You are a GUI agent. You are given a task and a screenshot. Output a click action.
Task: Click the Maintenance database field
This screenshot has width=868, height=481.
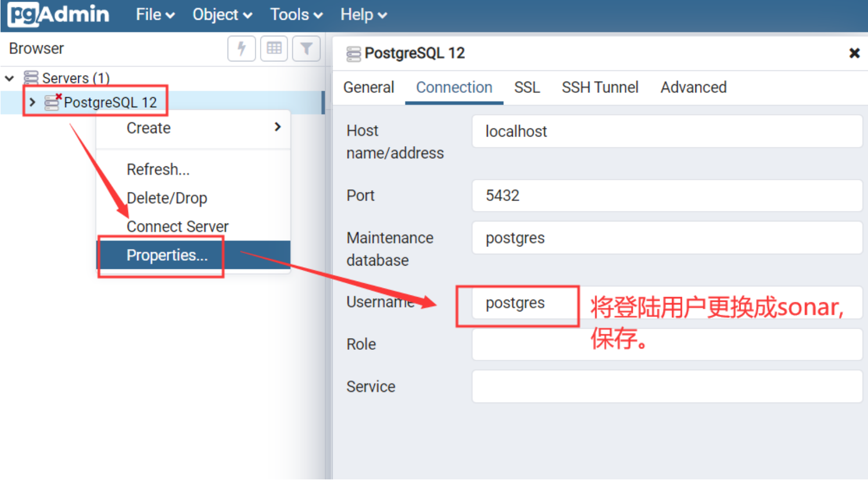click(667, 238)
